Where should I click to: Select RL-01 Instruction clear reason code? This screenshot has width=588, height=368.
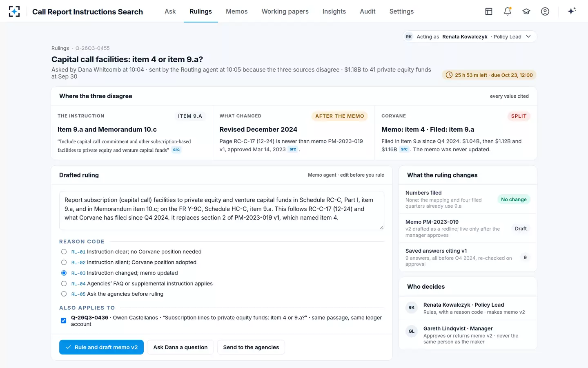64,252
